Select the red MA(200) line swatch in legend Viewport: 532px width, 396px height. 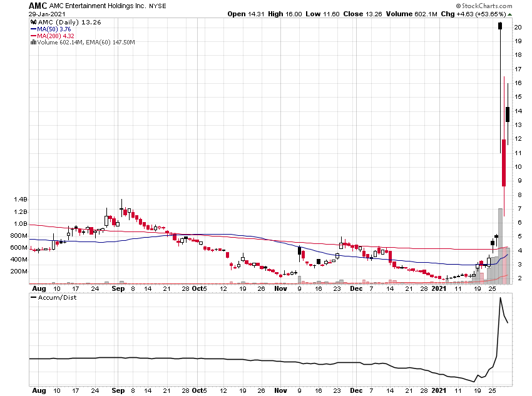pos(34,36)
